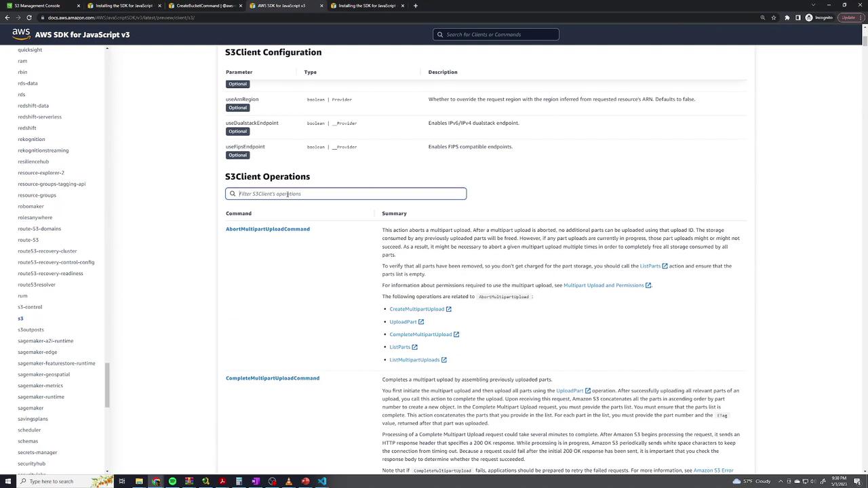Open the ListMultipartUploads link
Screen dimensions: 868x488
tap(414, 360)
